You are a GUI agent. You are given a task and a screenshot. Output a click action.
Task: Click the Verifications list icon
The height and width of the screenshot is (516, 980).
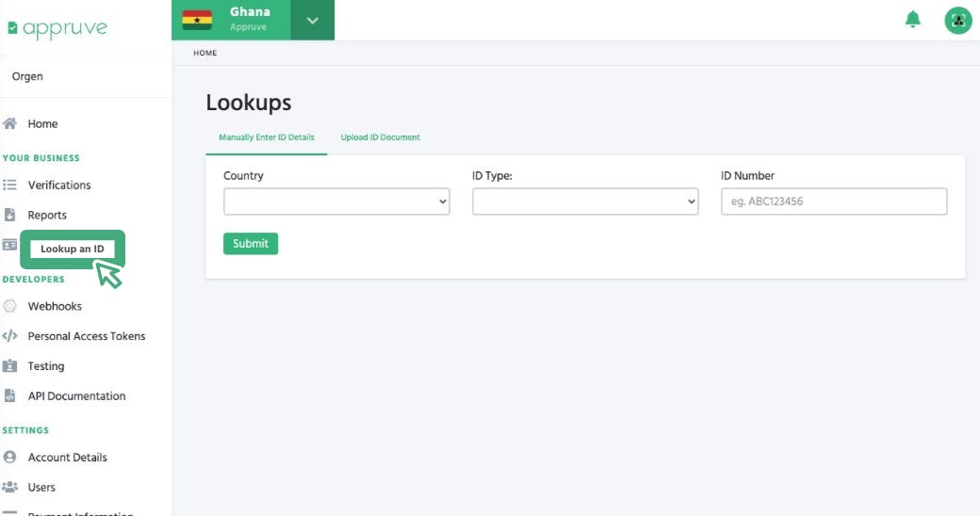(x=9, y=185)
